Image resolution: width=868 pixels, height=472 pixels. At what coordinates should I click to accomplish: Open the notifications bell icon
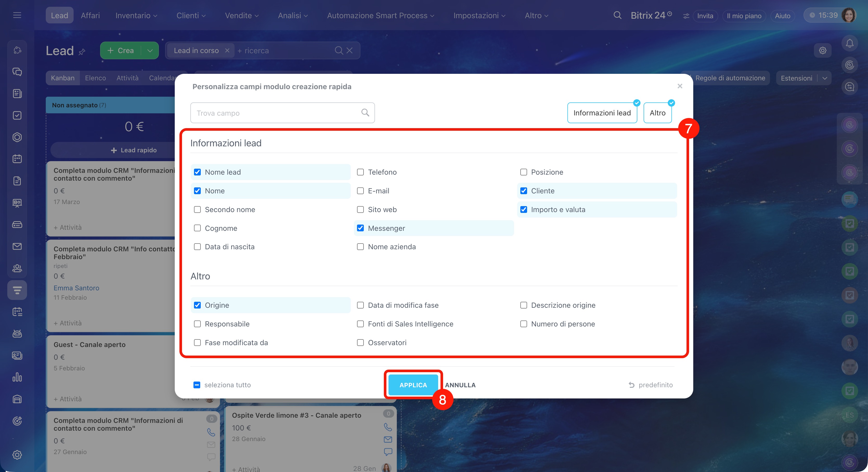click(850, 43)
